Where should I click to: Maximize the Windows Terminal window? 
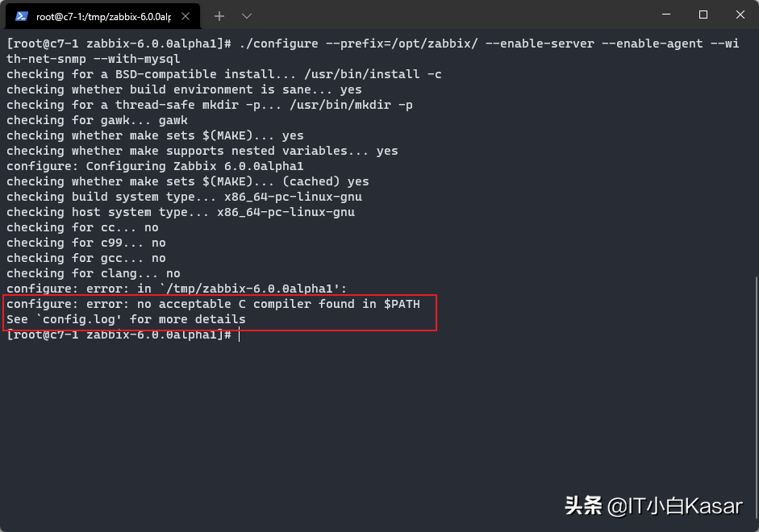pyautogui.click(x=702, y=15)
